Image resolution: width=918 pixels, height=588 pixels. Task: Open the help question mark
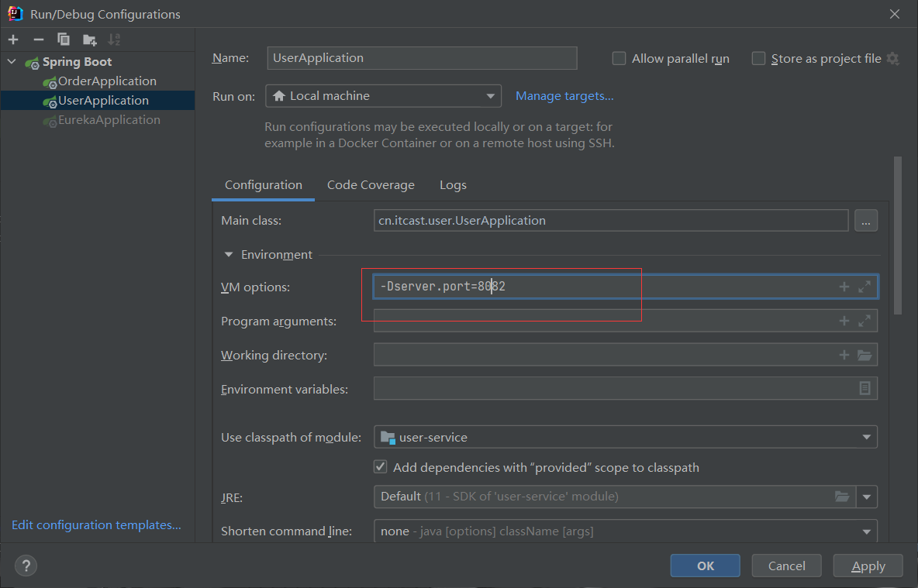click(x=26, y=566)
